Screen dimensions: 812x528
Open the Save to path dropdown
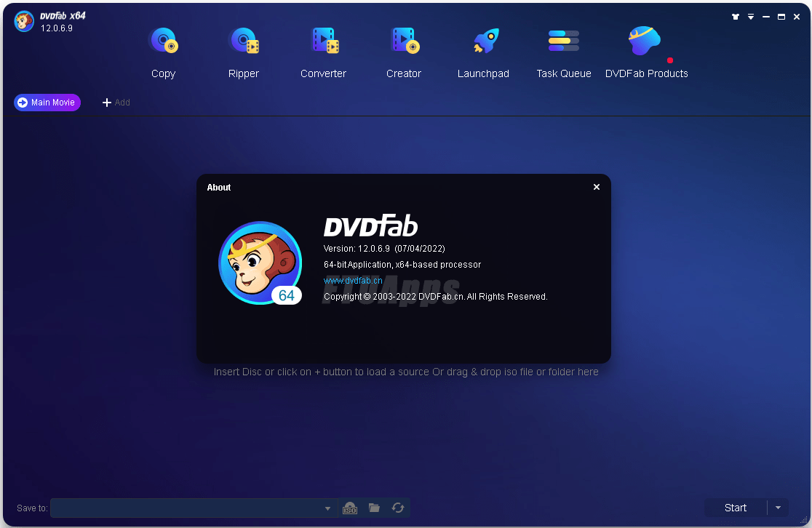327,508
